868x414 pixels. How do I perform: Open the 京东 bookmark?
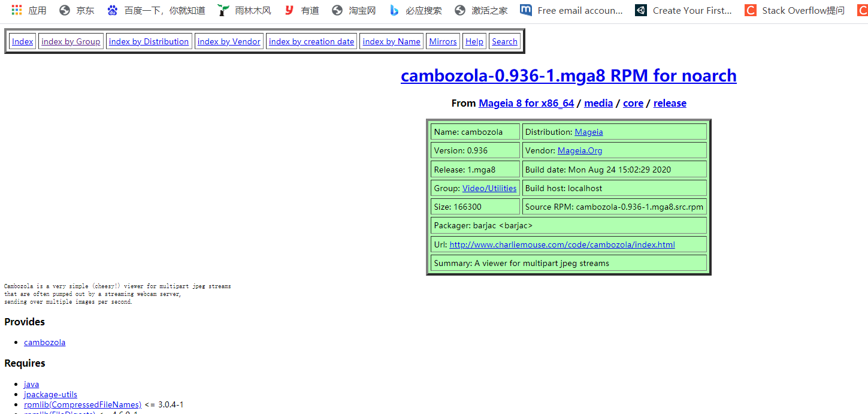[77, 10]
